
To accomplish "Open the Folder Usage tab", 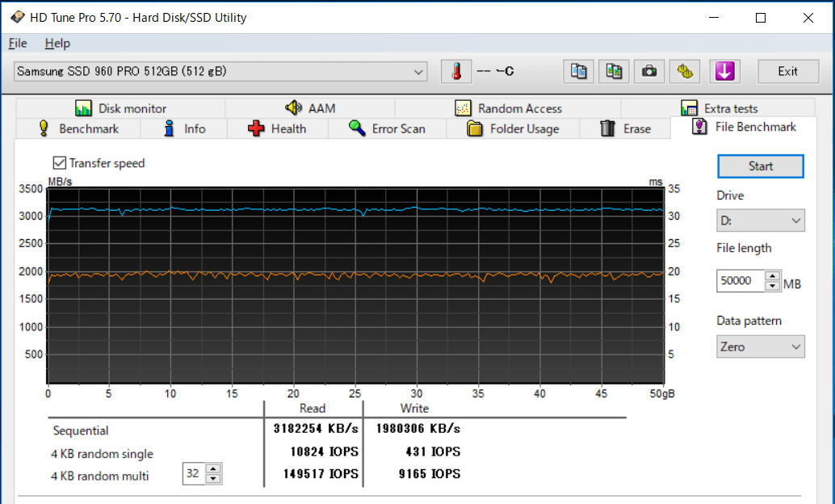I will pyautogui.click(x=513, y=128).
